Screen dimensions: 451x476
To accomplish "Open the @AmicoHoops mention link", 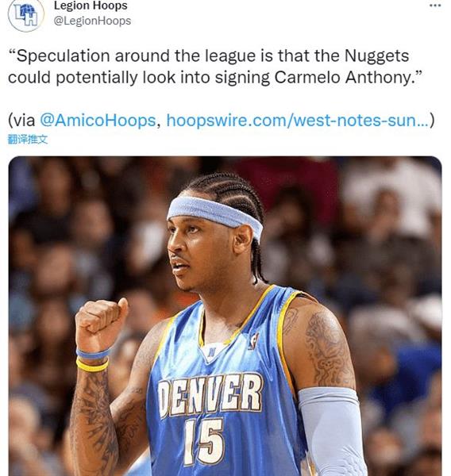I will point(98,120).
